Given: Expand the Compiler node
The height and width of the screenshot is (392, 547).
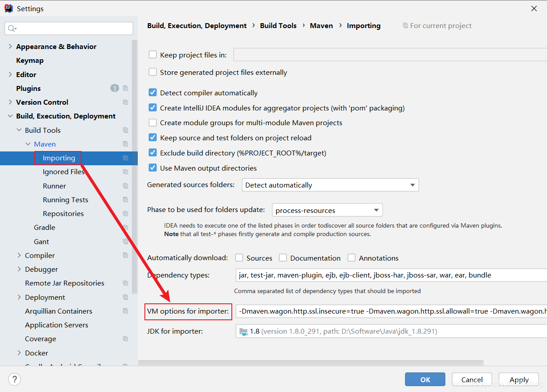Looking at the screenshot, I should (19, 255).
